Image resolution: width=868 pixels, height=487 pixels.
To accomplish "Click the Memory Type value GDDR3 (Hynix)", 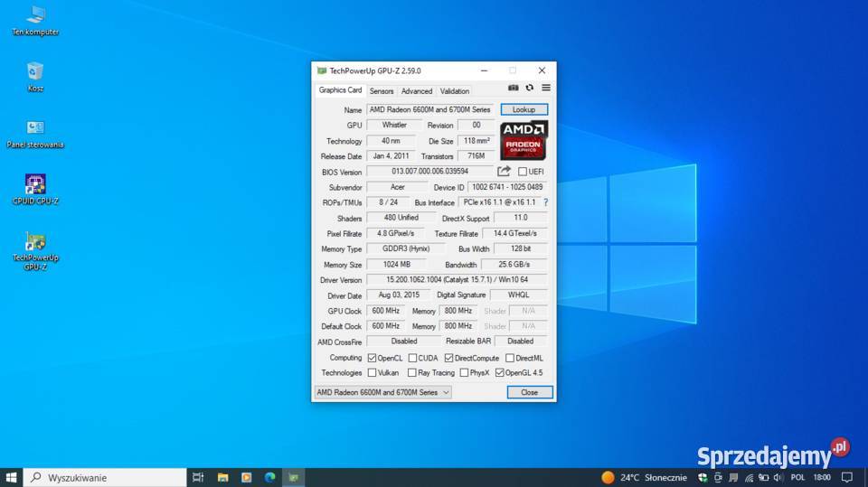I will point(406,249).
